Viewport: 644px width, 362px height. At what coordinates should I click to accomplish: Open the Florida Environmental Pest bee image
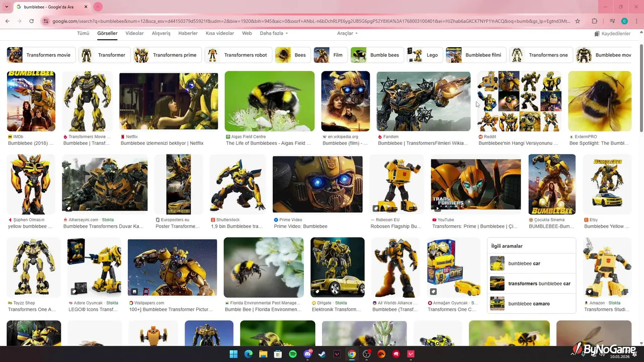[264, 267]
